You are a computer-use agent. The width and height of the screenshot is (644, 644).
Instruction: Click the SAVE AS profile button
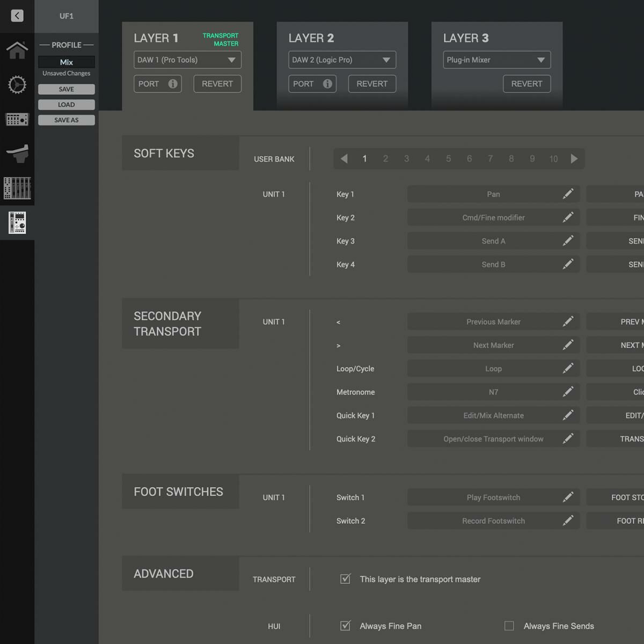click(x=67, y=120)
